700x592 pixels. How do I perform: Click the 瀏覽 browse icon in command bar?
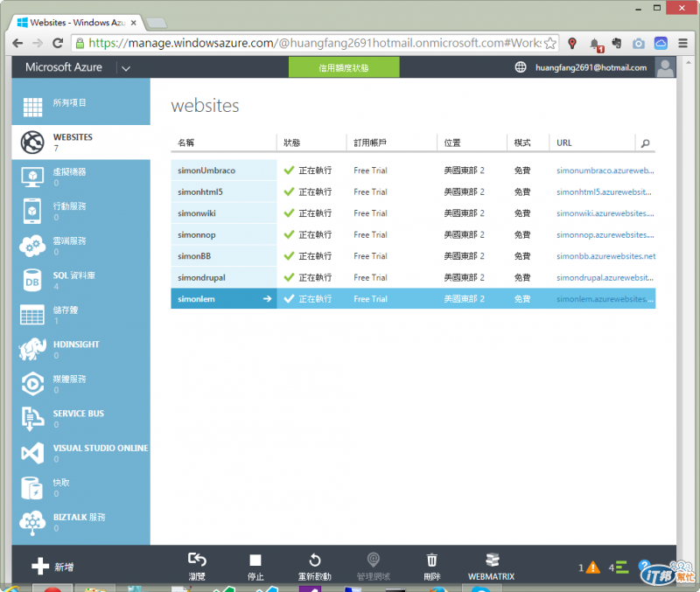click(x=197, y=560)
